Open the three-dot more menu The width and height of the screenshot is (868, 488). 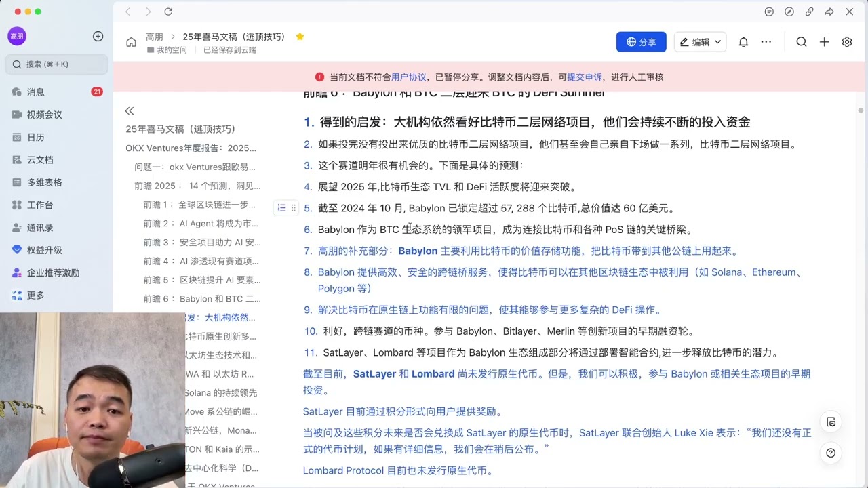pos(766,42)
